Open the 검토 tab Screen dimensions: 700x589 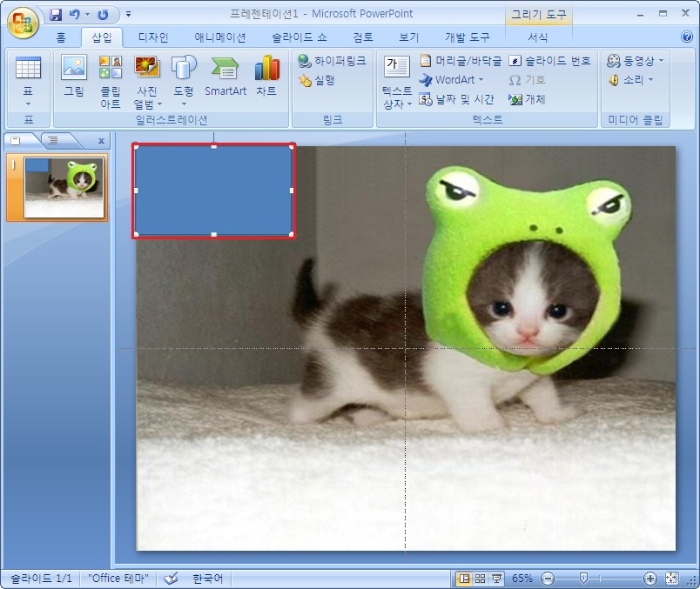pos(363,37)
